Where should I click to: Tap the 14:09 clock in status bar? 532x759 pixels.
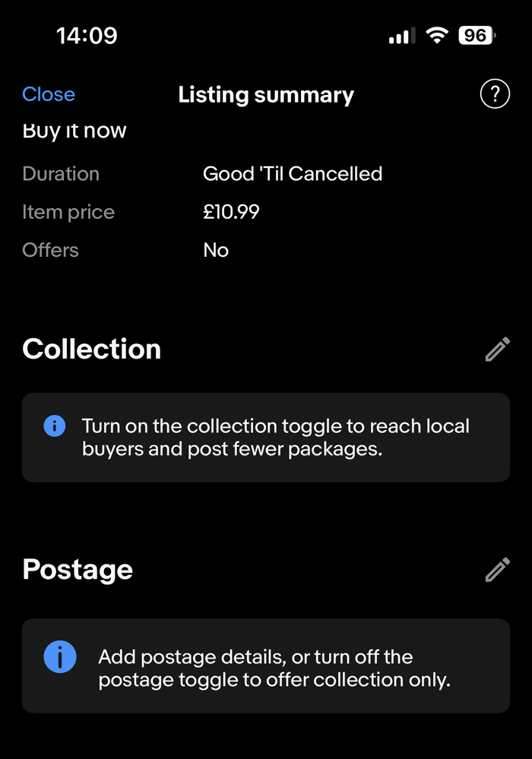pyautogui.click(x=87, y=36)
